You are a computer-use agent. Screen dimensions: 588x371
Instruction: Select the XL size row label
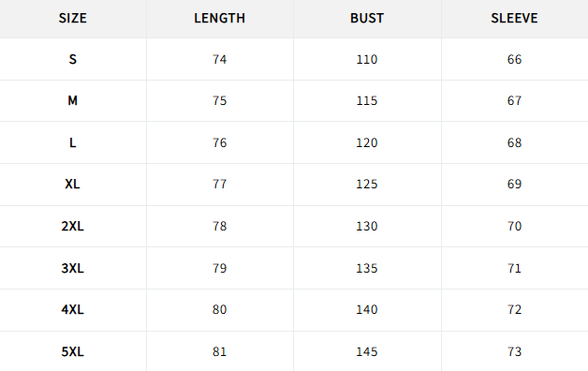pos(72,184)
